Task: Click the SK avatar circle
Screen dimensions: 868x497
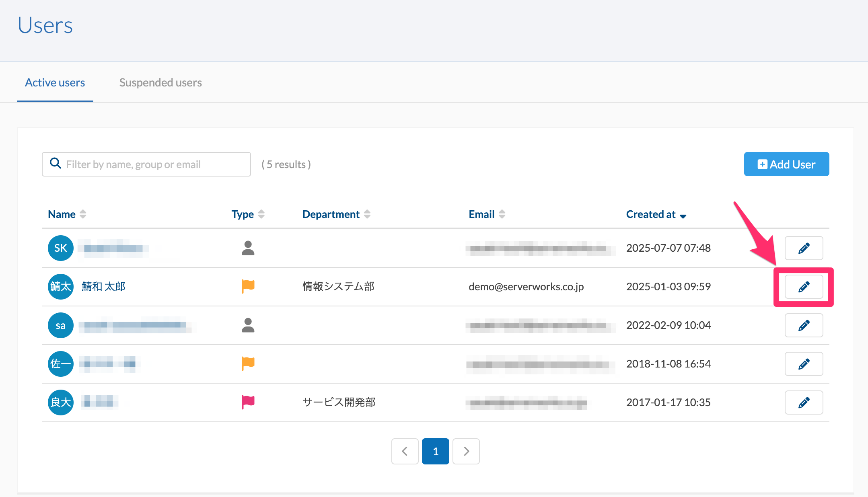Action: click(x=60, y=248)
